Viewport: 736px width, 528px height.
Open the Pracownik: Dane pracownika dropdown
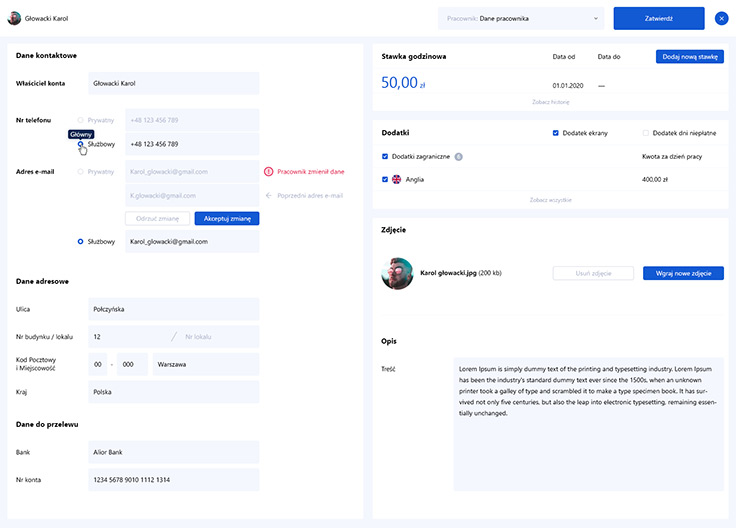coord(520,18)
